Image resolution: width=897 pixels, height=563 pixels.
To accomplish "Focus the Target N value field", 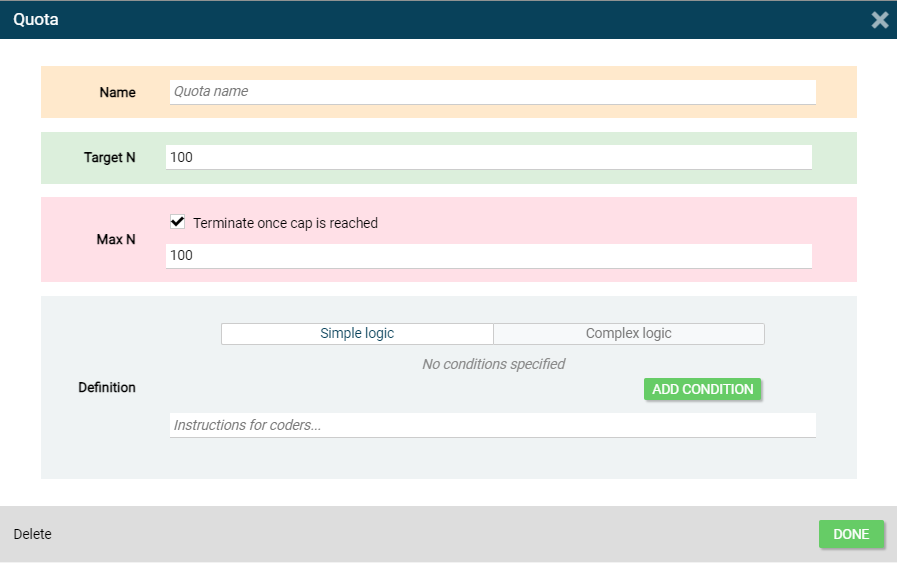I will (x=488, y=158).
